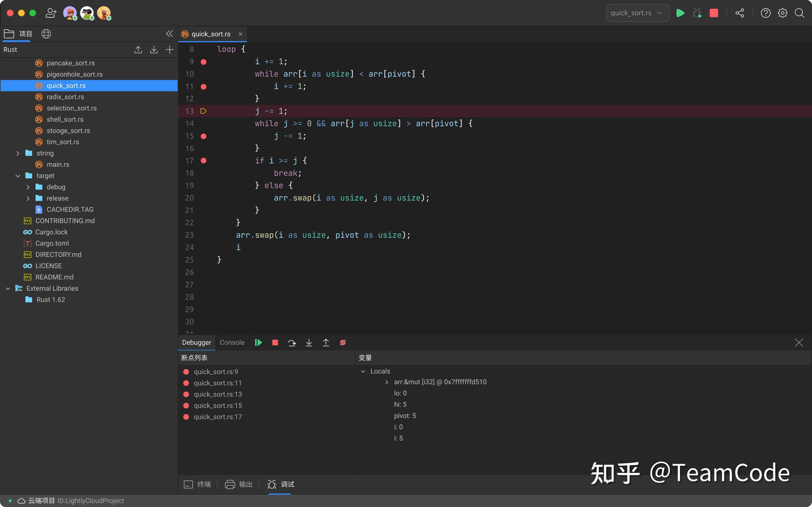Click the Step Over icon in Debugger toolbar
This screenshot has width=812, height=507.
tap(292, 342)
